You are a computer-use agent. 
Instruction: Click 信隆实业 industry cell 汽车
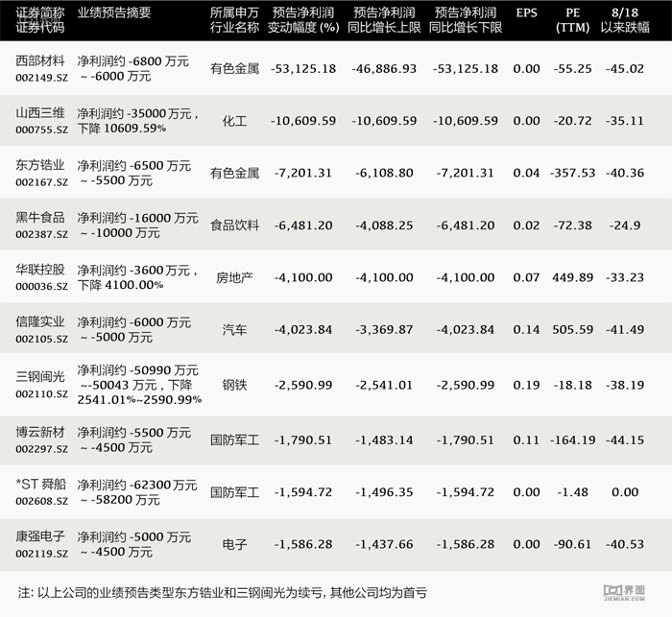pos(234,329)
